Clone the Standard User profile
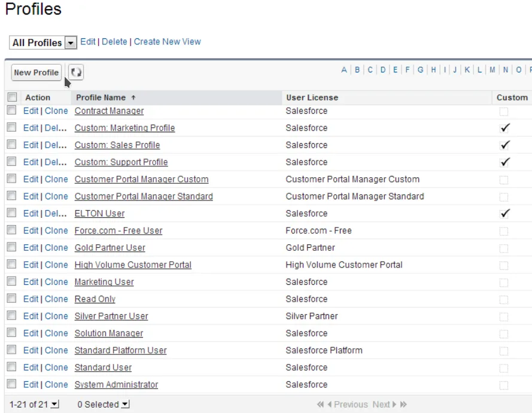This screenshot has height=413, width=532. [56, 368]
